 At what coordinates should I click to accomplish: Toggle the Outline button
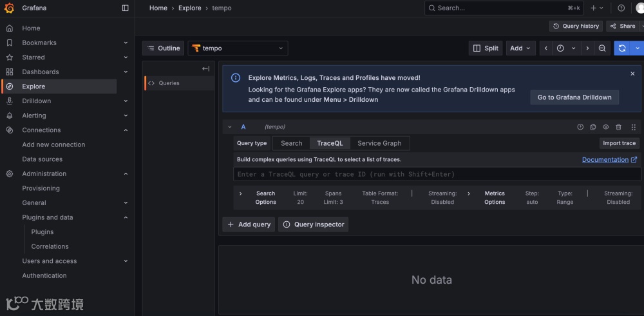[163, 48]
